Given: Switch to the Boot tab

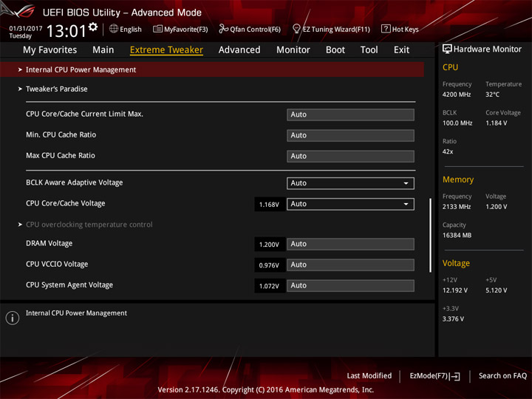Looking at the screenshot, I should [335, 50].
